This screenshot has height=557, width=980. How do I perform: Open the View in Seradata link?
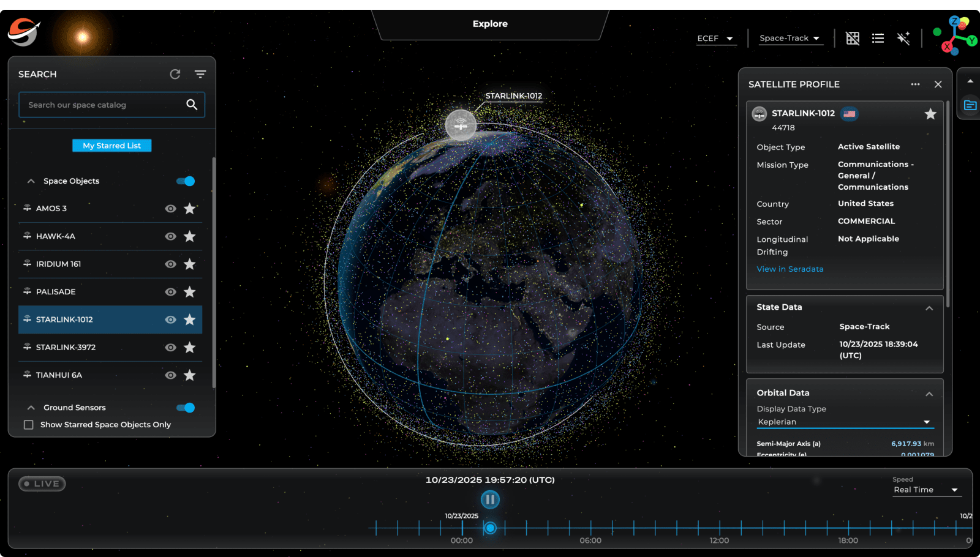pyautogui.click(x=790, y=269)
